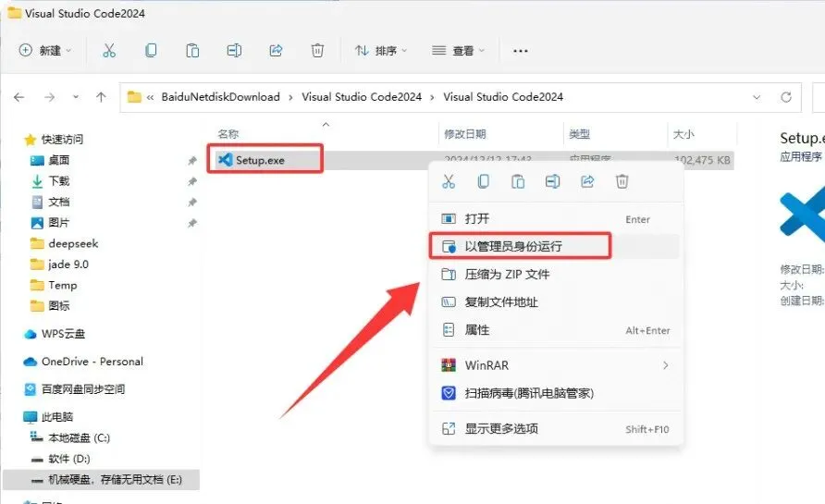Open 下载 in the sidebar

coord(50,181)
